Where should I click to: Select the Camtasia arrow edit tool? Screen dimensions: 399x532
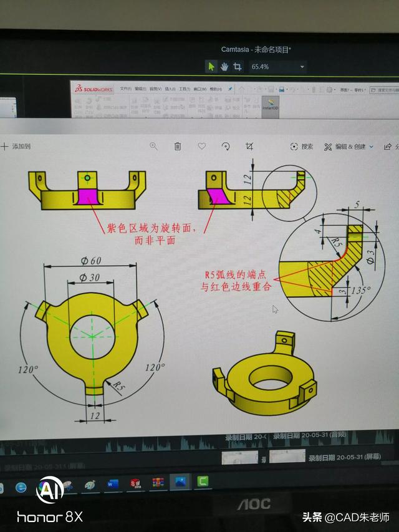coord(211,66)
